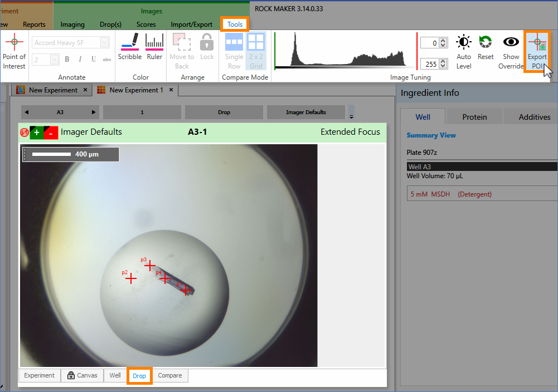
Task: Go to the next well with right arrow
Action: pyautogui.click(x=94, y=112)
